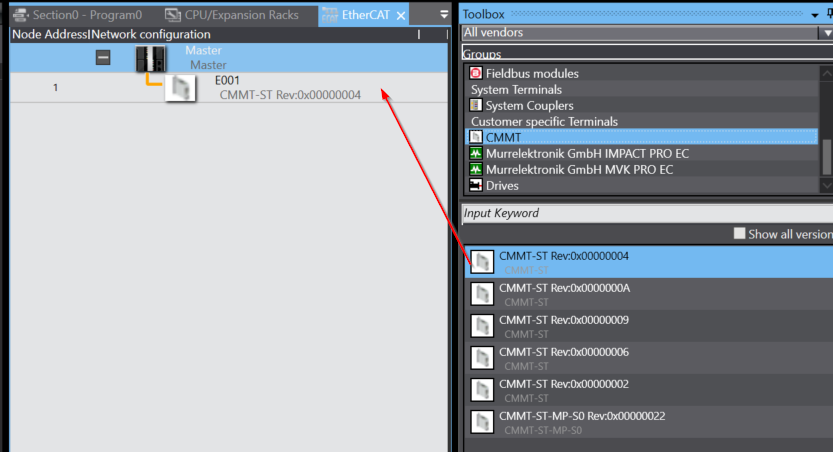Image resolution: width=833 pixels, height=452 pixels.
Task: Select the E001 node name text
Action: pos(227,80)
